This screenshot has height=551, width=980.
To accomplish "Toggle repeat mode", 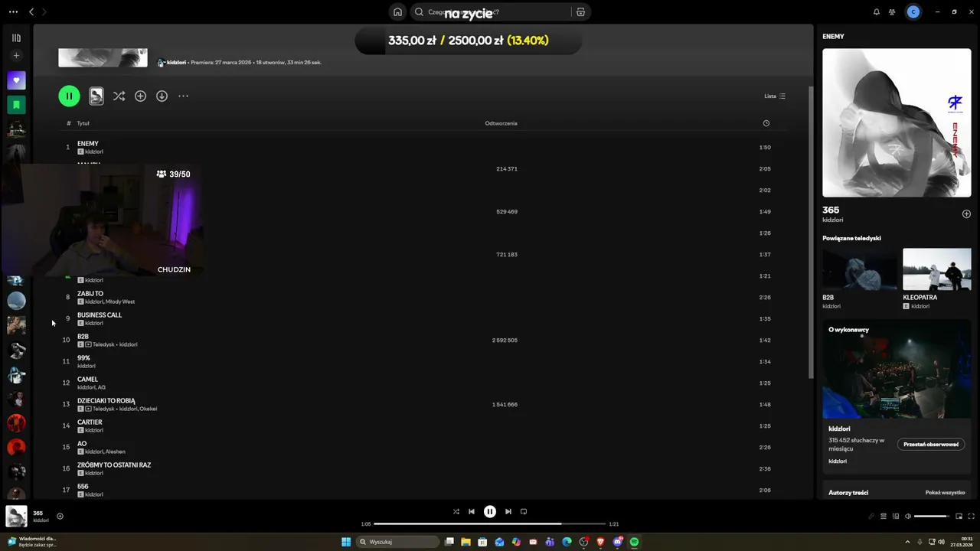I will tap(524, 512).
